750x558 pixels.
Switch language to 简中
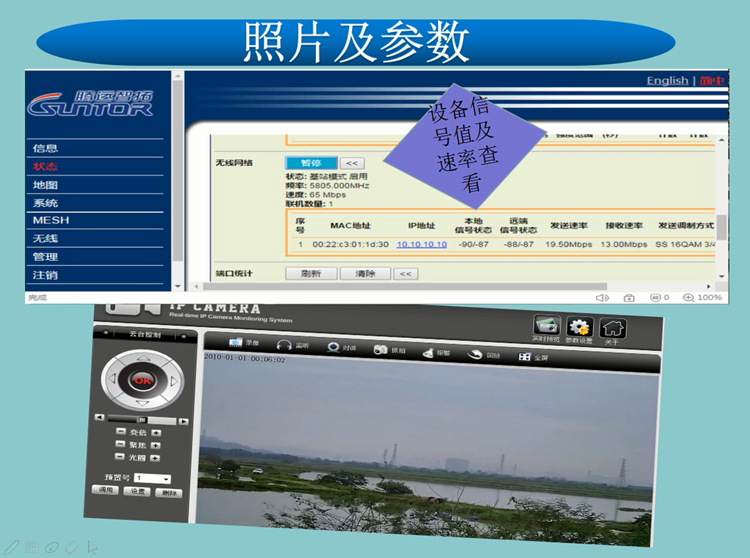(x=712, y=80)
